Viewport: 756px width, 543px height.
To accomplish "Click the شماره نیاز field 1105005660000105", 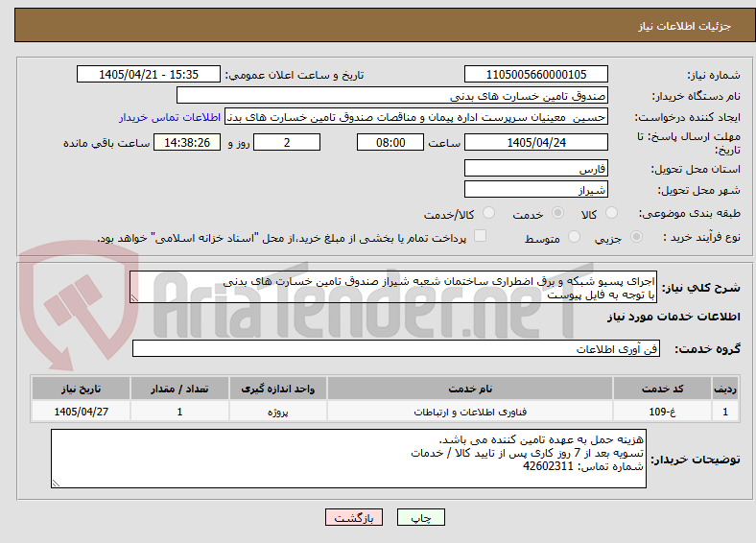I will tap(535, 74).
